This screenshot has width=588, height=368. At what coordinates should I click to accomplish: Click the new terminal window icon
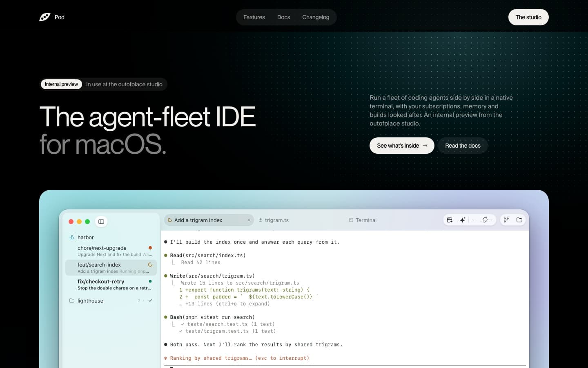point(450,220)
